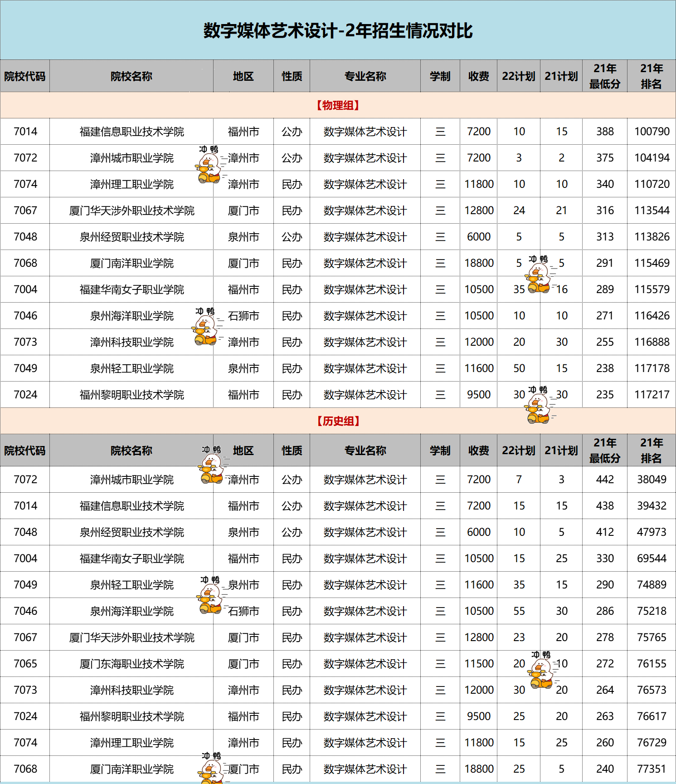Click minimum score 278
Viewport: 676px width, 784px height.
605,637
